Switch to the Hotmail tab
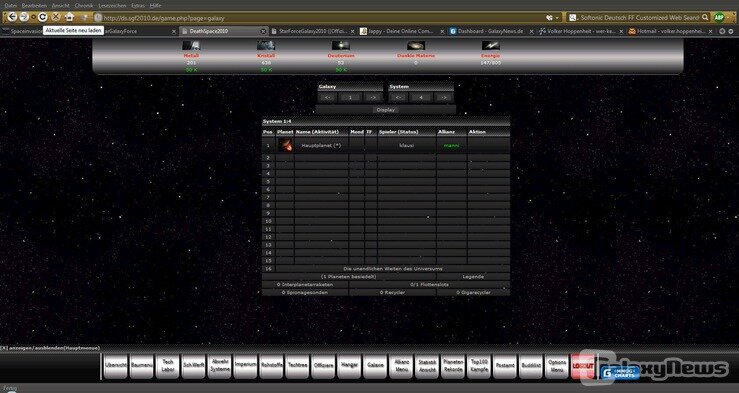Screen dimensions: 739x393 [x=670, y=32]
